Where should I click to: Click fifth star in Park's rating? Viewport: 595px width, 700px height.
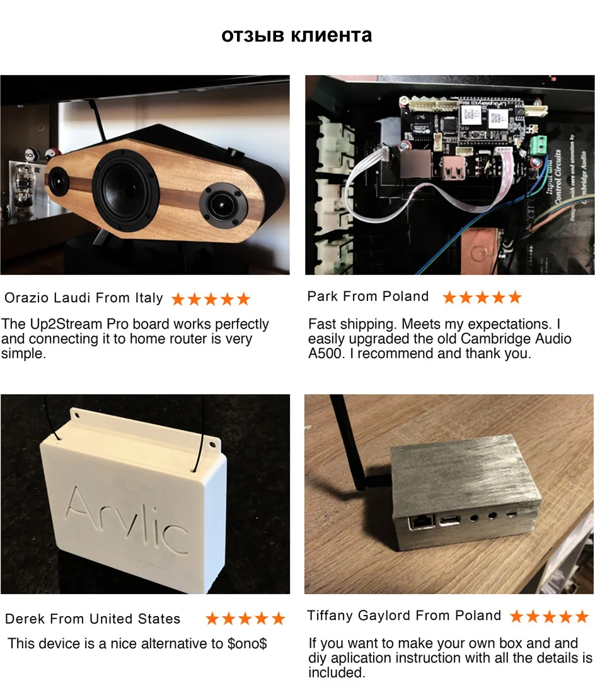515,297
